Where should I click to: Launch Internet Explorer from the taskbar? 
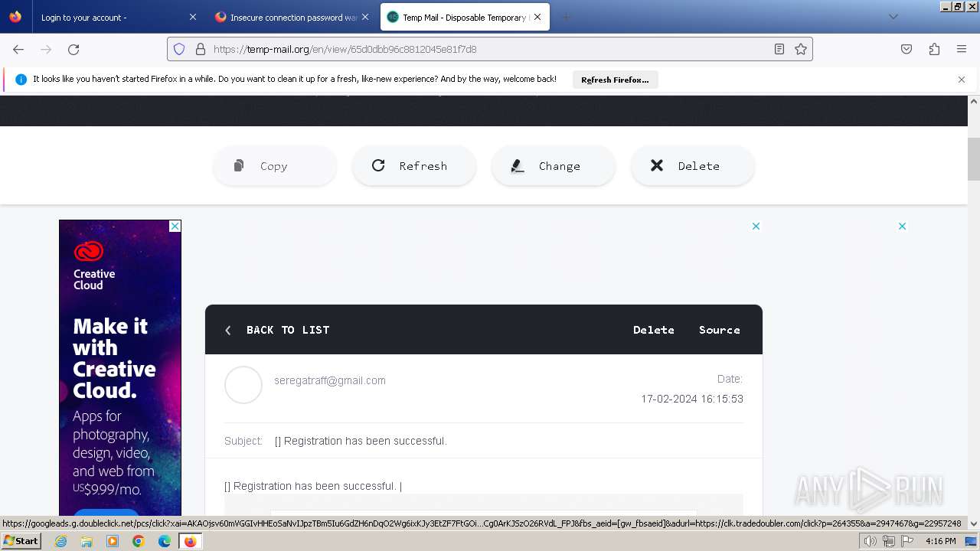coord(61,541)
